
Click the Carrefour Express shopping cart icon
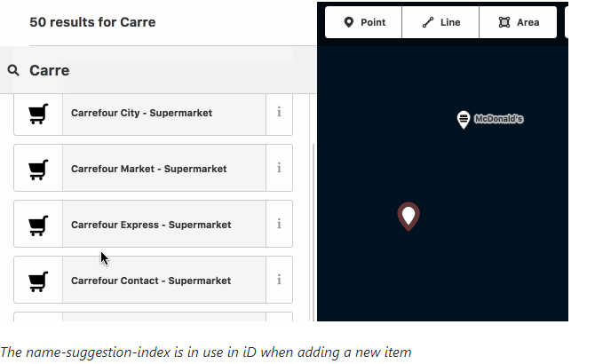[x=38, y=226]
